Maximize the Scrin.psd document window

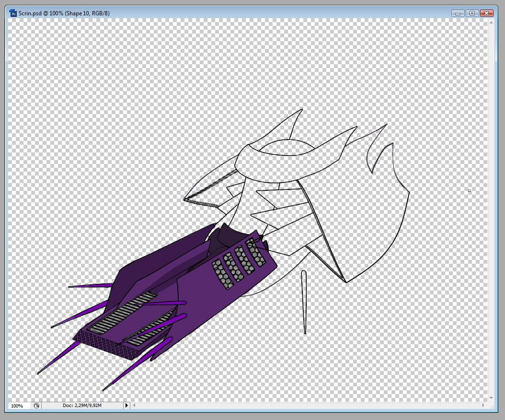point(472,13)
